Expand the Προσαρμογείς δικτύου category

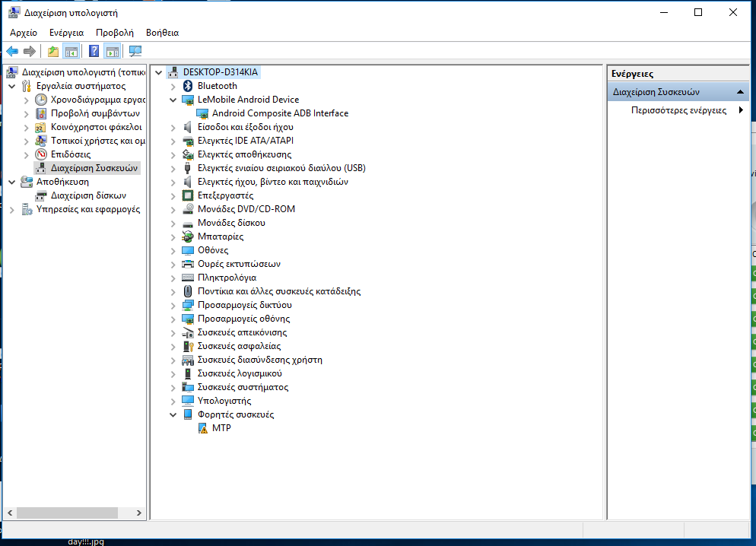174,305
